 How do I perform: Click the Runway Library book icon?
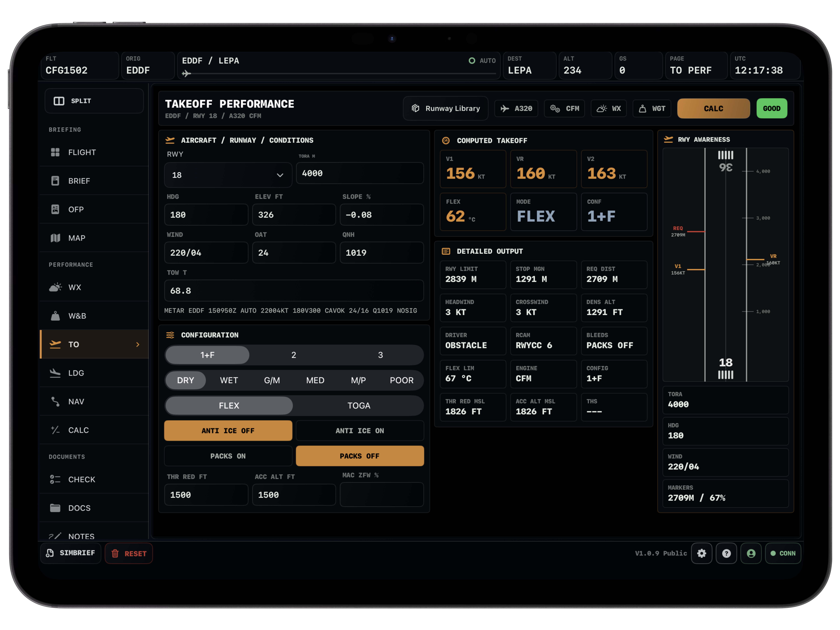pyautogui.click(x=415, y=109)
